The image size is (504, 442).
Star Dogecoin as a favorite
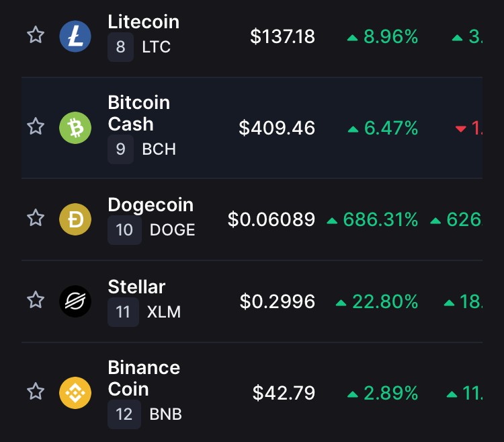click(36, 218)
